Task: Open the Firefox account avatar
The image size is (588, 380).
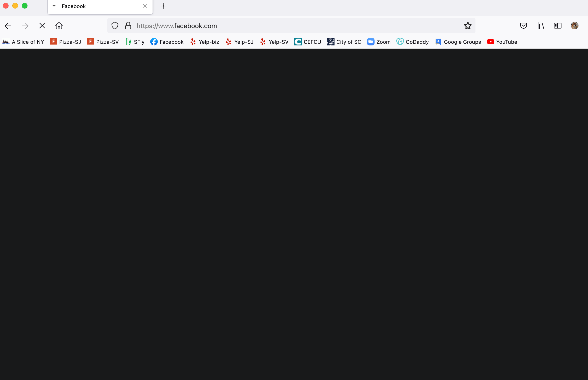Action: (x=574, y=26)
